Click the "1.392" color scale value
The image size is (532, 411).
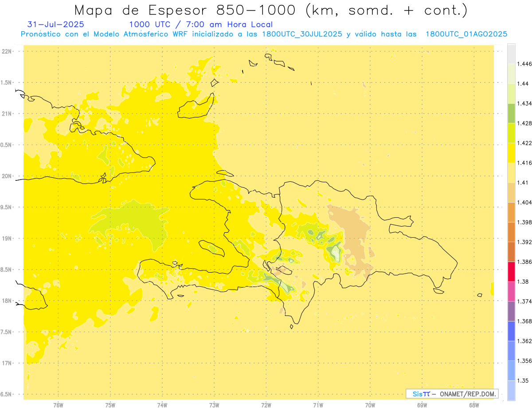click(x=525, y=242)
